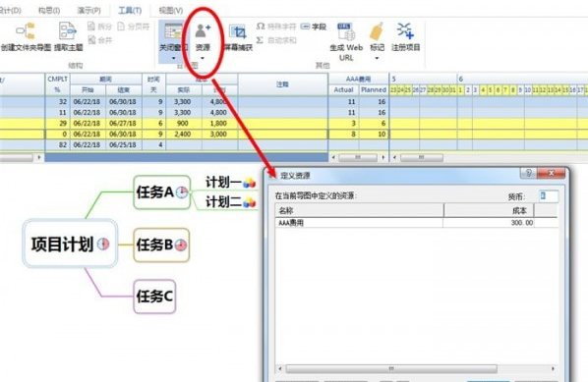Image resolution: width=588 pixels, height=382 pixels.
Task: Click progress icon on 项目计划 topic
Action: tap(103, 244)
